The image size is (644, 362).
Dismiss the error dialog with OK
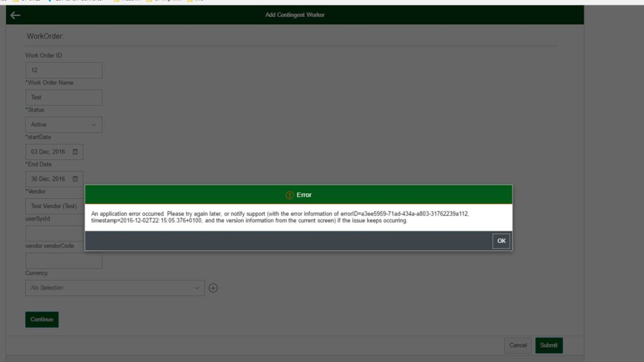(x=501, y=241)
